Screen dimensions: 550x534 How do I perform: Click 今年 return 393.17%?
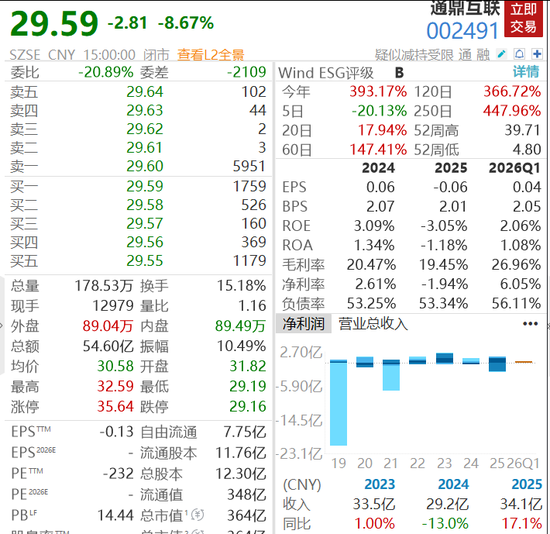tap(378, 92)
